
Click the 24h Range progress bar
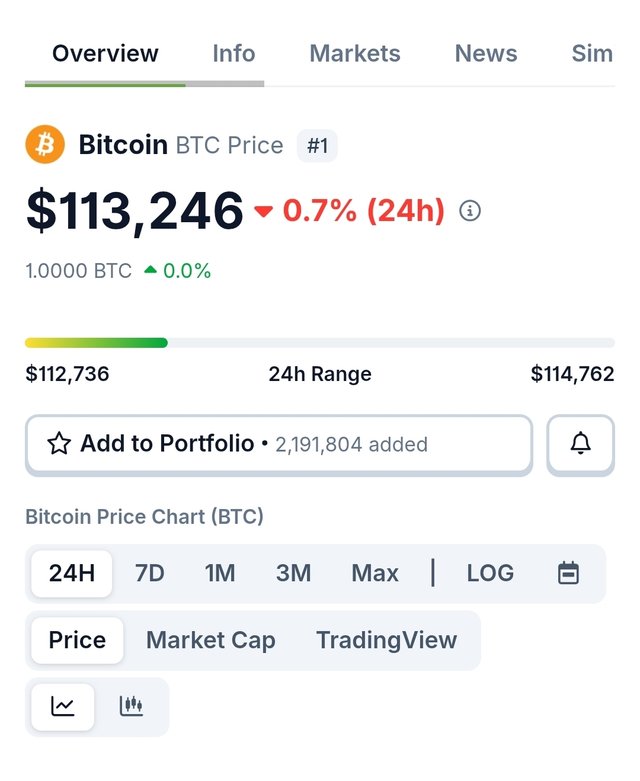(320, 343)
